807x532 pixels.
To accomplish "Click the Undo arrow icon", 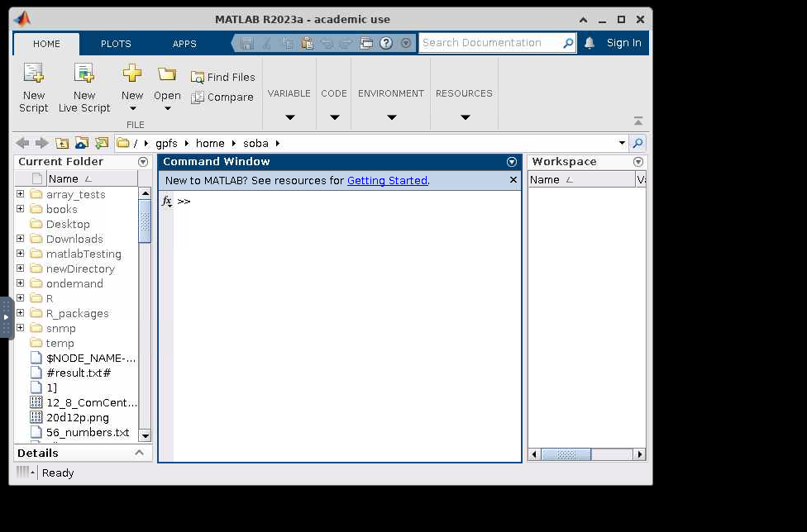I will coord(327,43).
